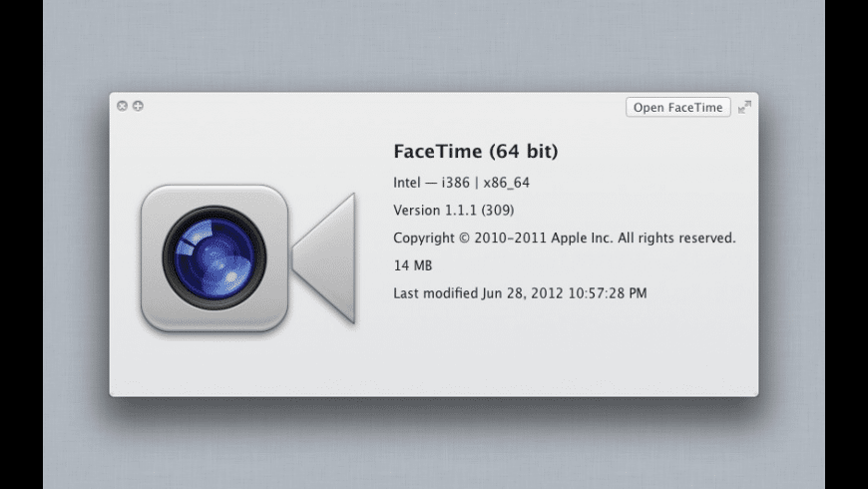
Task: Click the Open FaceTime button
Action: click(x=678, y=108)
